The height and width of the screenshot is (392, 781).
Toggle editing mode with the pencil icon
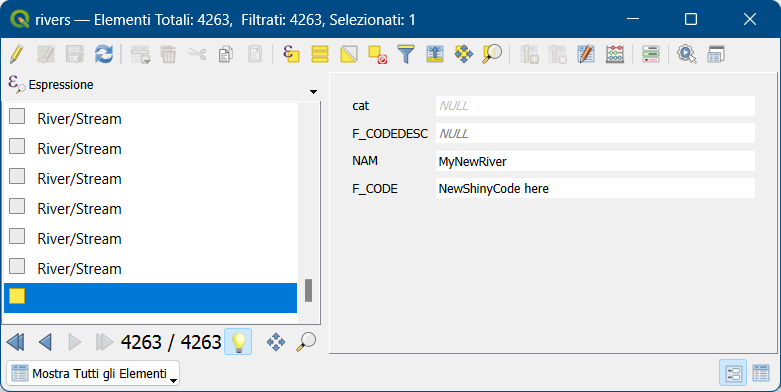[17, 54]
